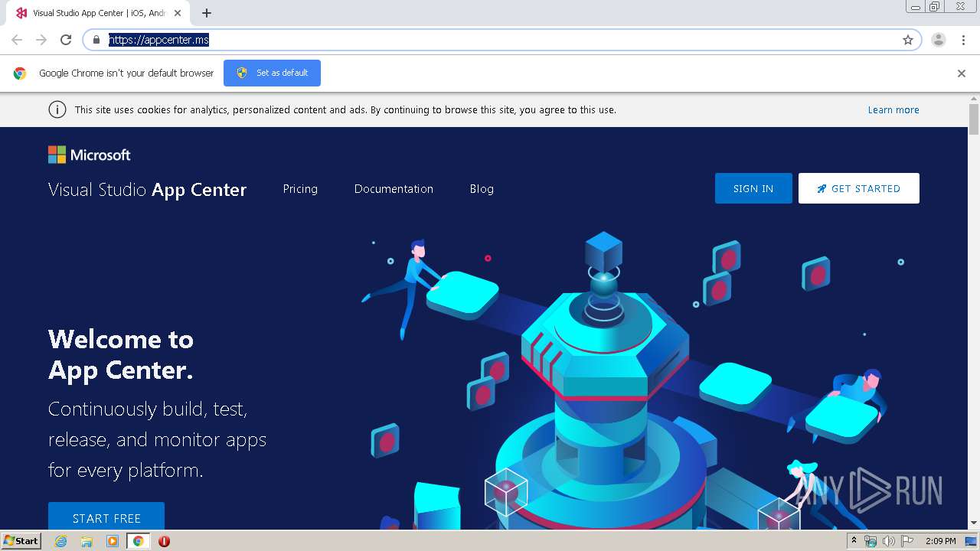Click the cookie notice info icon
Screen dimensions: 980x551
point(57,109)
